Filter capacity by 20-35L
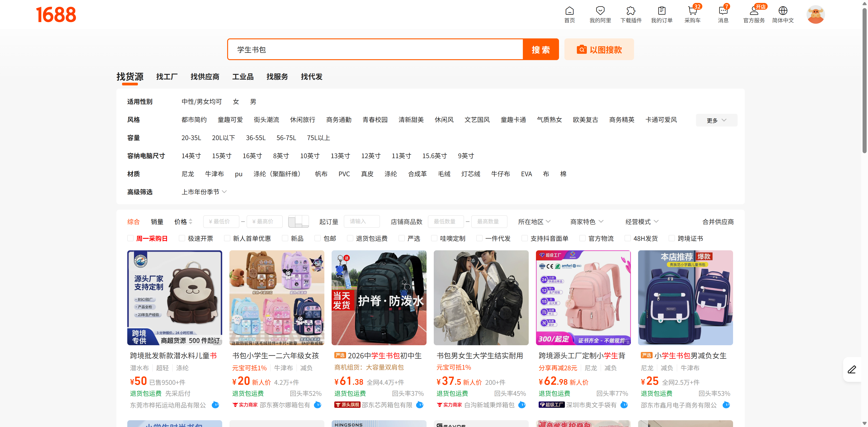This screenshot has height=427, width=868. 191,138
